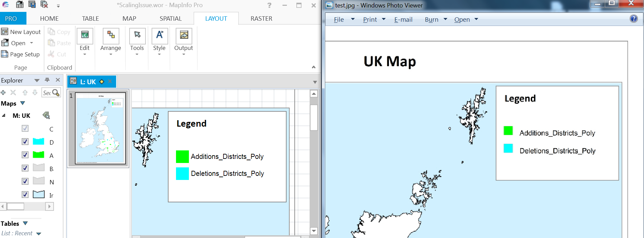644x238 pixels.
Task: Switch to the TABLE ribbon tab
Action: click(91, 19)
